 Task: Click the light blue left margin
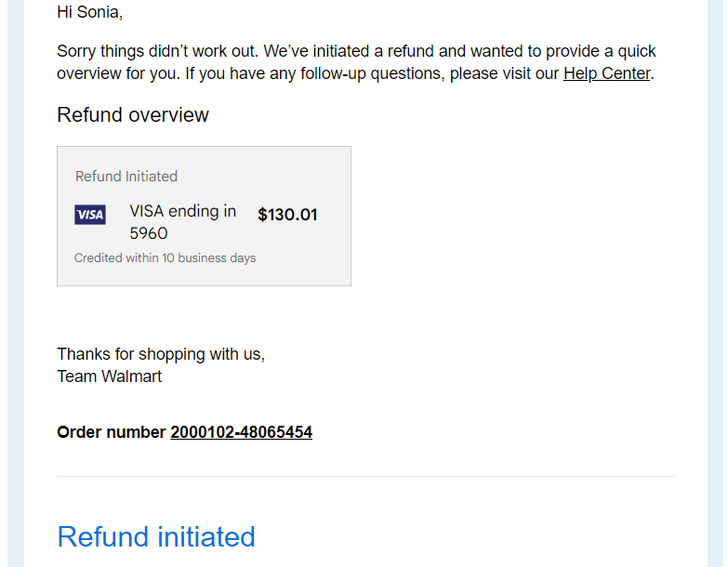(16, 283)
